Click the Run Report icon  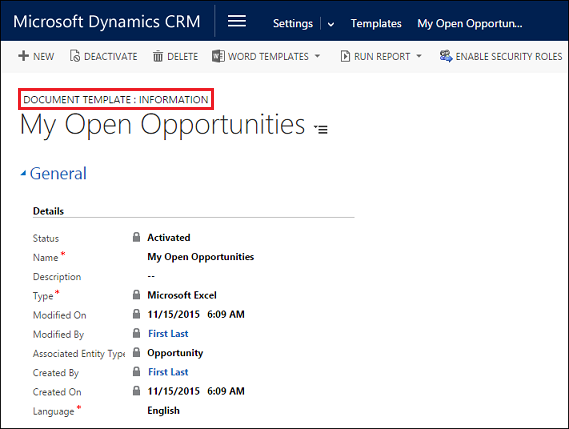point(345,56)
